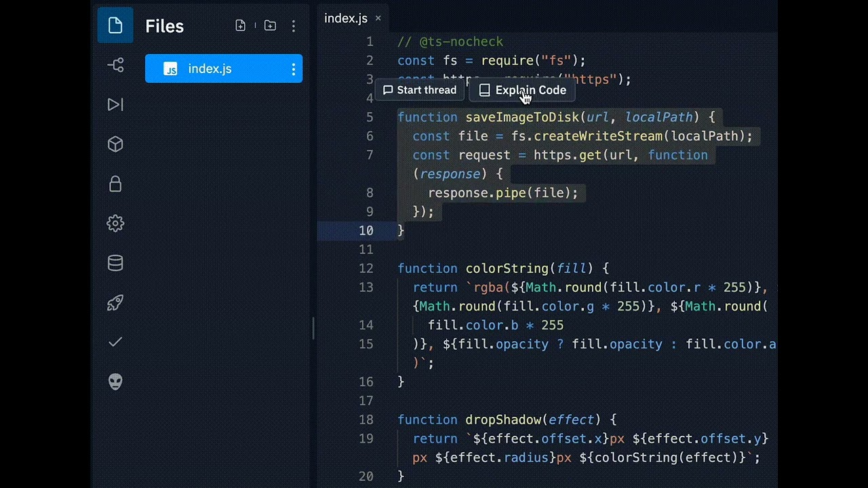Open the Run/Debugger sidebar icon
Screen dimensions: 868x488
point(115,104)
